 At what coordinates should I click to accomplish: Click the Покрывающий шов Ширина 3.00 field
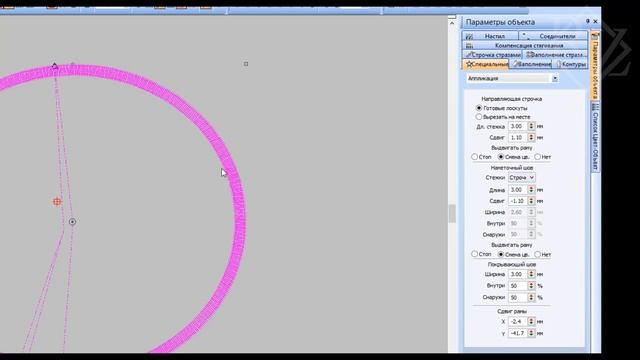(518, 274)
